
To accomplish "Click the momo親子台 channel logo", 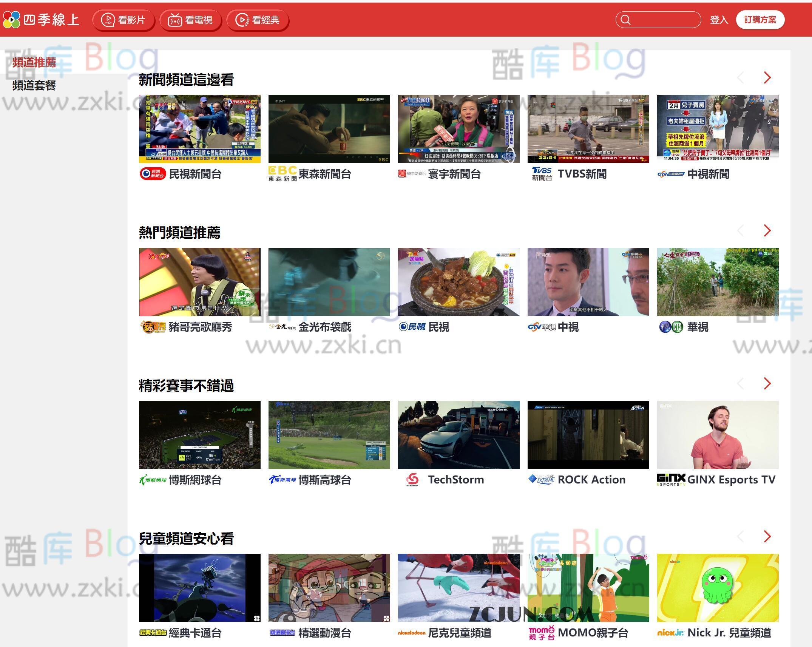I will [x=542, y=632].
